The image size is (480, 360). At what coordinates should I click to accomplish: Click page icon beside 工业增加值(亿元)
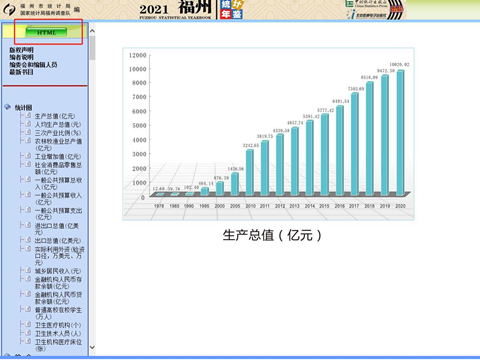click(x=28, y=156)
